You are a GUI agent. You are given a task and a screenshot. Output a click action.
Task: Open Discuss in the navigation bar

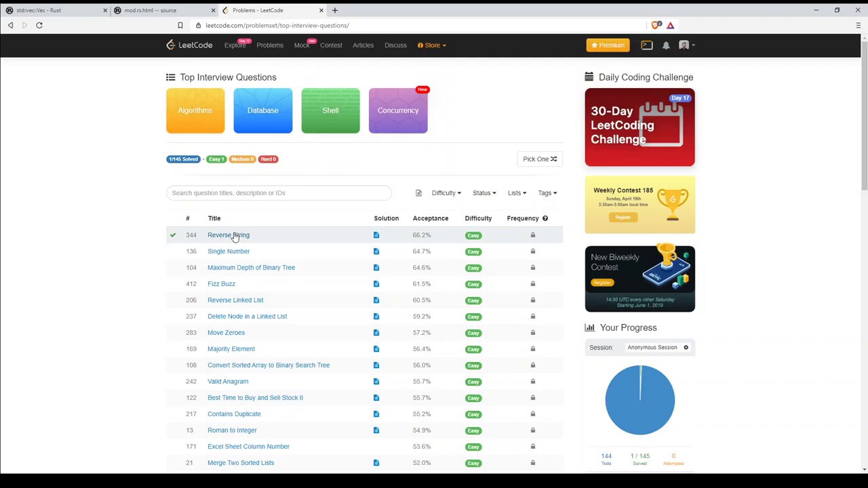coord(395,45)
